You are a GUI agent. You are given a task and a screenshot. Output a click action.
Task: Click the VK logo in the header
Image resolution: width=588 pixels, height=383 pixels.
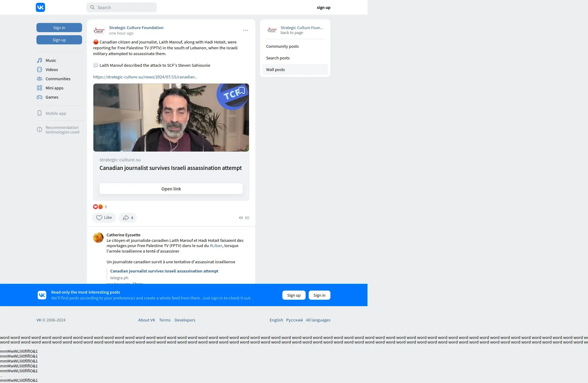point(40,7)
